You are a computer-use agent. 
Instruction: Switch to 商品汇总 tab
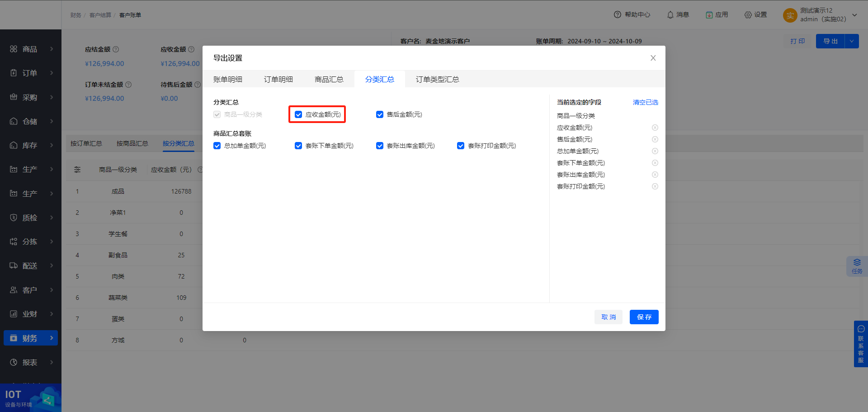click(x=329, y=79)
